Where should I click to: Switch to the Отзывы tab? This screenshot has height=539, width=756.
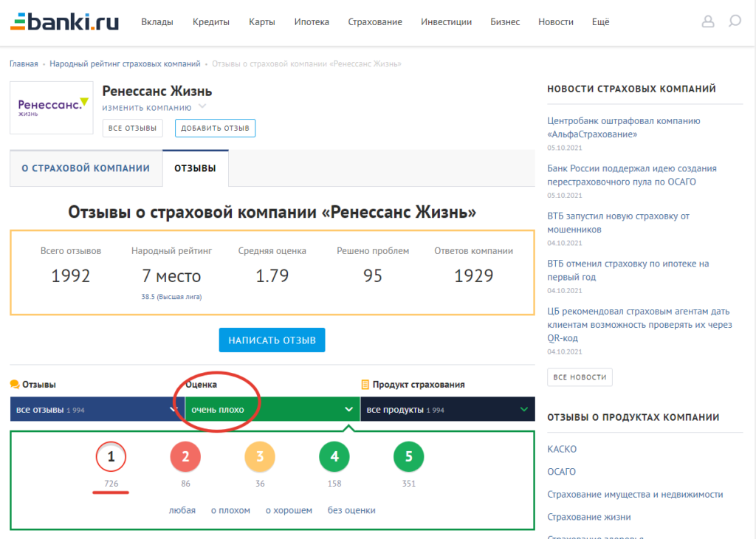[195, 168]
